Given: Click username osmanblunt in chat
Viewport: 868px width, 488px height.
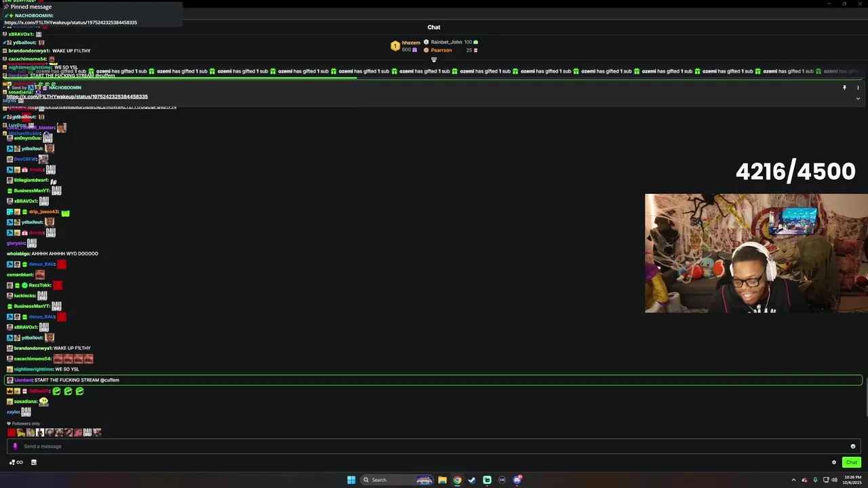Looking at the screenshot, I should pos(20,274).
